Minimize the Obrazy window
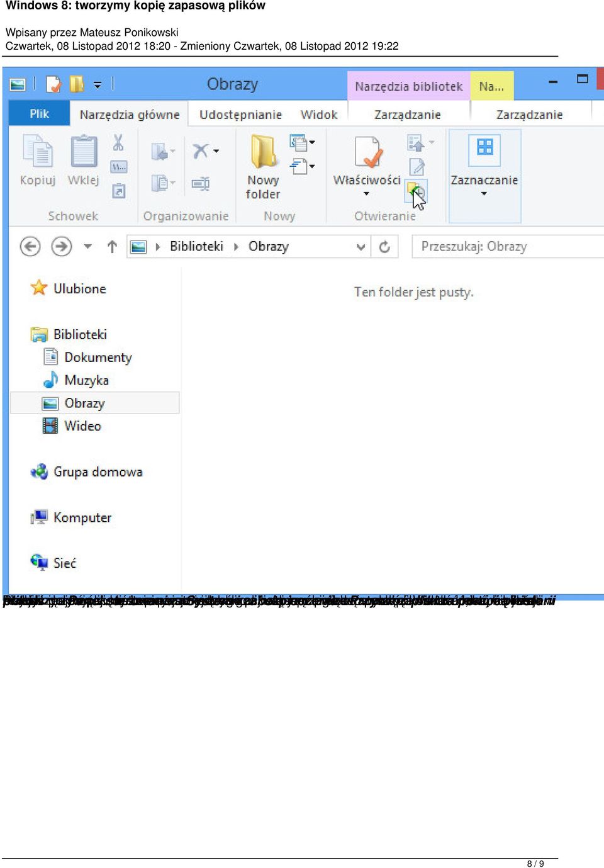This screenshot has height=868, width=604. click(x=554, y=82)
